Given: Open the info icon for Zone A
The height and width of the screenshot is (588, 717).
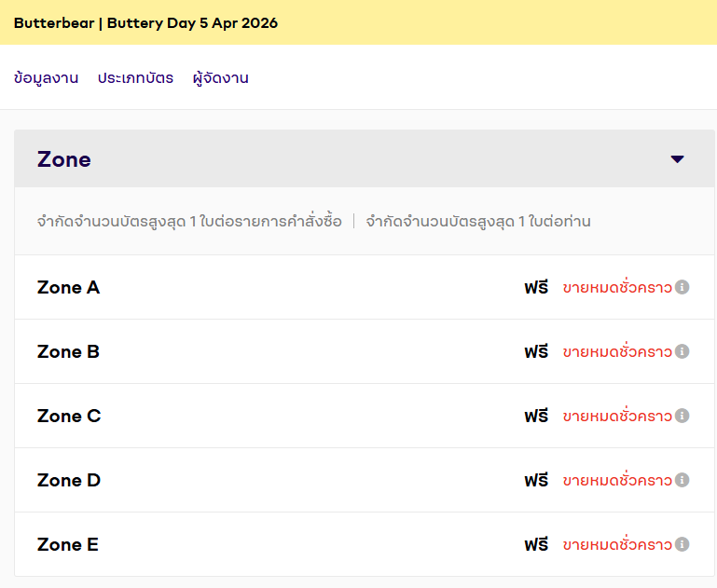Looking at the screenshot, I should (682, 287).
